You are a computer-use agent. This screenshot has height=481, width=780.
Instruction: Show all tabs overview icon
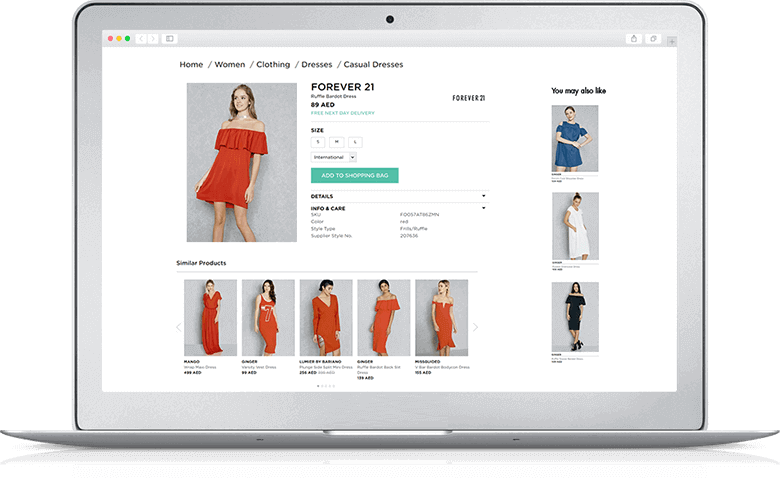coord(653,38)
